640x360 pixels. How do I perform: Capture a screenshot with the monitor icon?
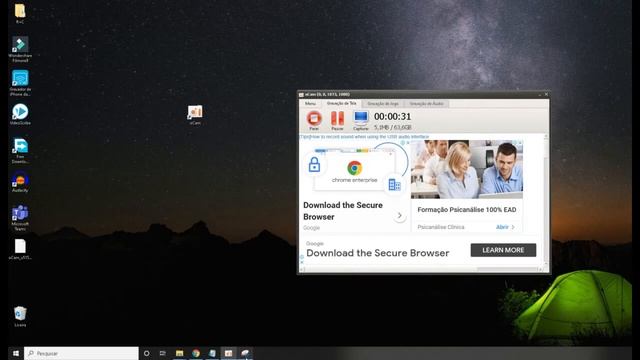tap(361, 120)
